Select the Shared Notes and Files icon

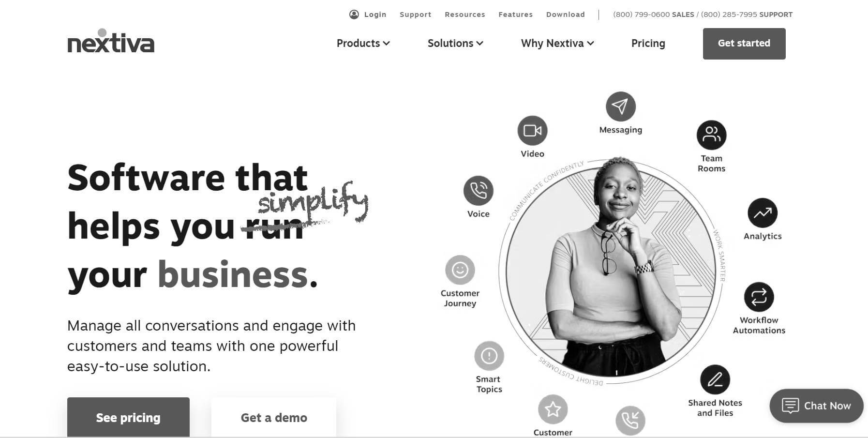[715, 379]
